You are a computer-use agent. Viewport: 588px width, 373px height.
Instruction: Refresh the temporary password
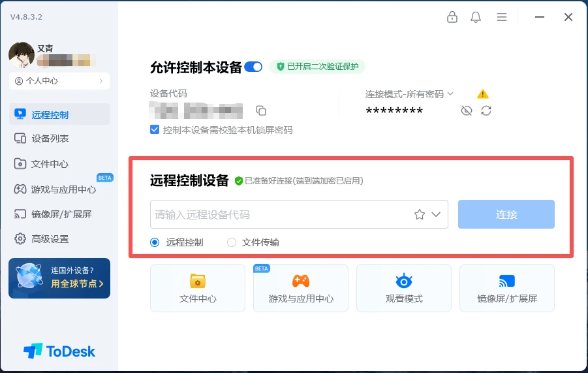point(486,110)
